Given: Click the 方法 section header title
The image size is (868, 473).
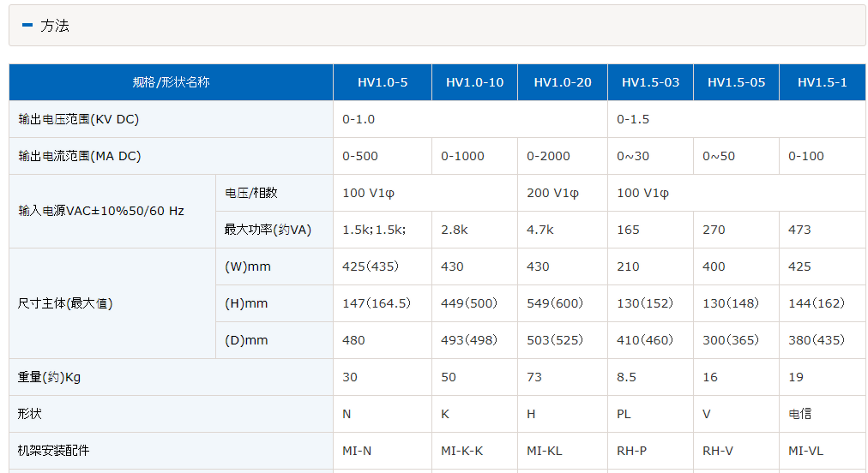Looking at the screenshot, I should [x=55, y=26].
